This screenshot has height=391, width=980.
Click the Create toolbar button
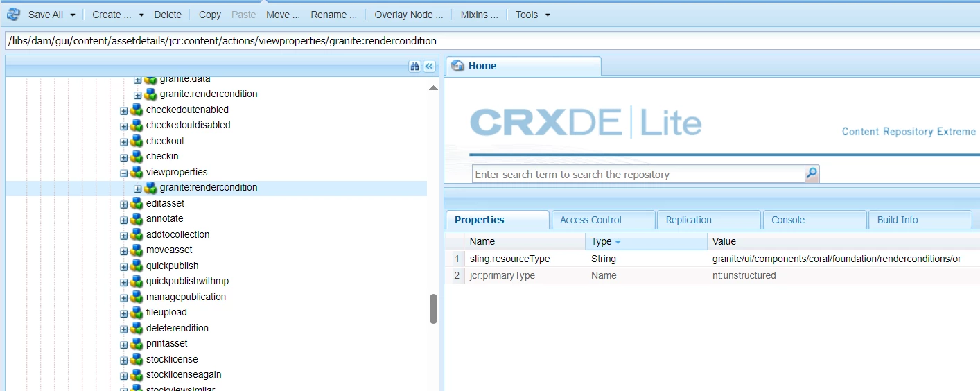pos(112,15)
